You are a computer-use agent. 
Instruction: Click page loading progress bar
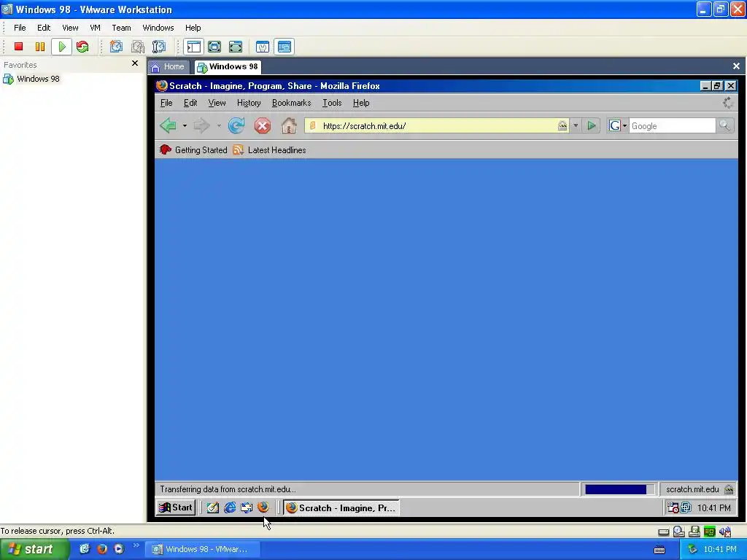click(619, 489)
